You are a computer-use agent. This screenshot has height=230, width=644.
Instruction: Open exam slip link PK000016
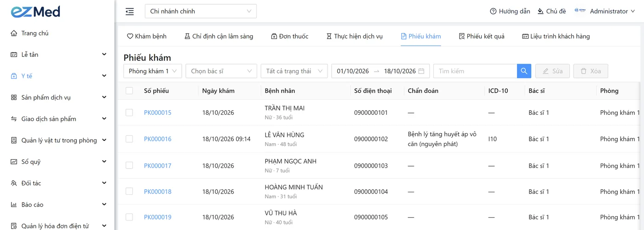pyautogui.click(x=158, y=139)
